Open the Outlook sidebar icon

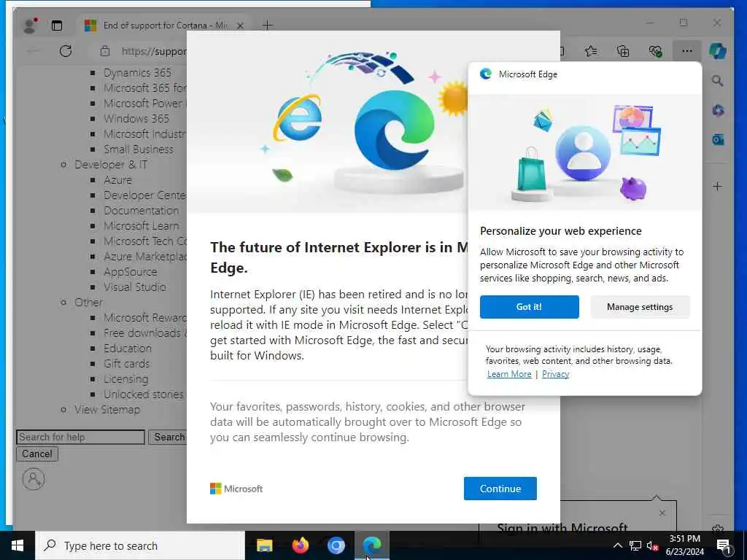(718, 139)
